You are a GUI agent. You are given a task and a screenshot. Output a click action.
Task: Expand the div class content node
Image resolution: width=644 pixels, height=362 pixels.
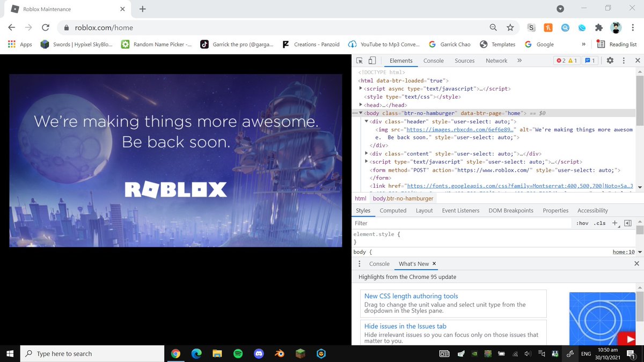[x=367, y=153]
